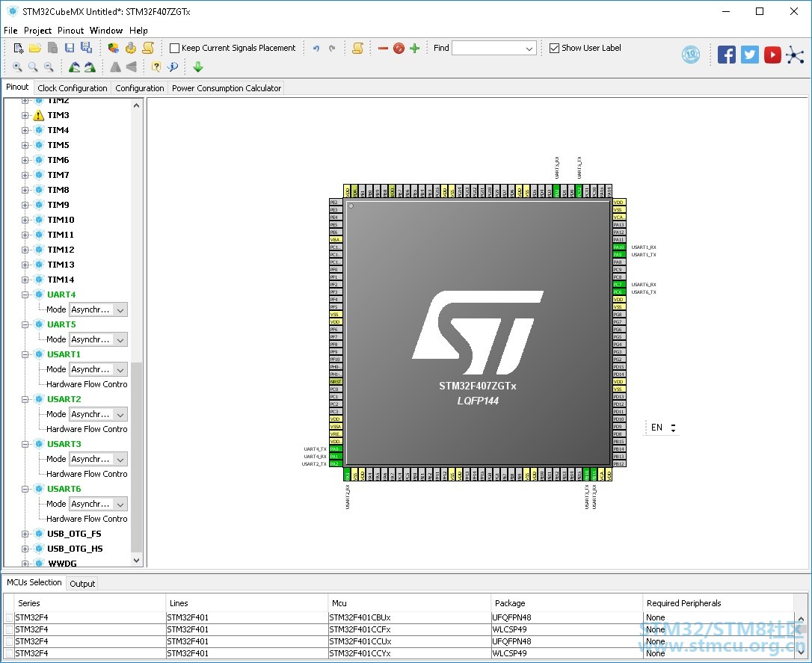
Task: Switch to the Output tab
Action: [82, 584]
